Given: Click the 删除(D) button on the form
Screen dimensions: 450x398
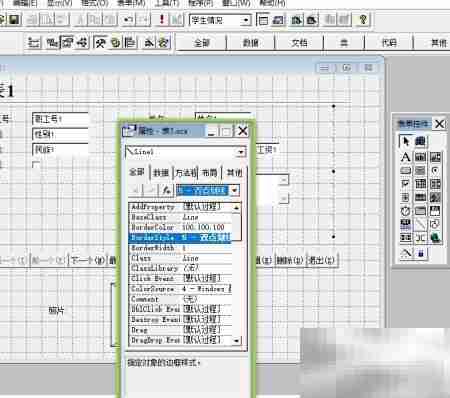Looking at the screenshot, I should click(290, 260).
